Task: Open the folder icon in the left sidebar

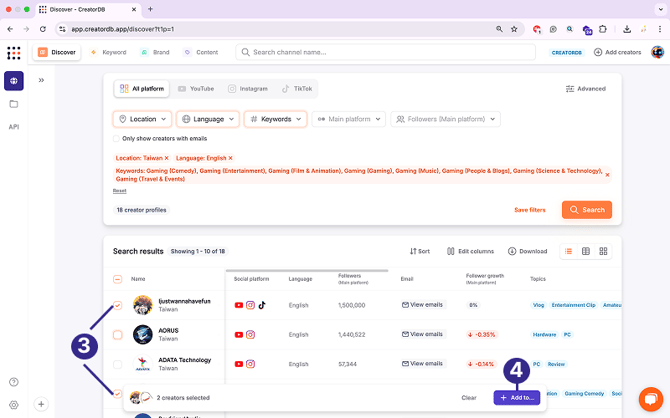Action: 14,104
